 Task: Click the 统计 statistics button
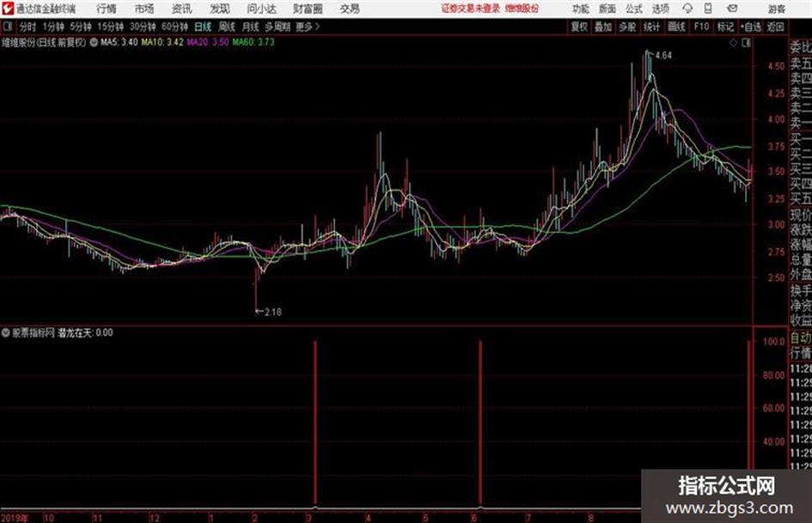coord(651,27)
